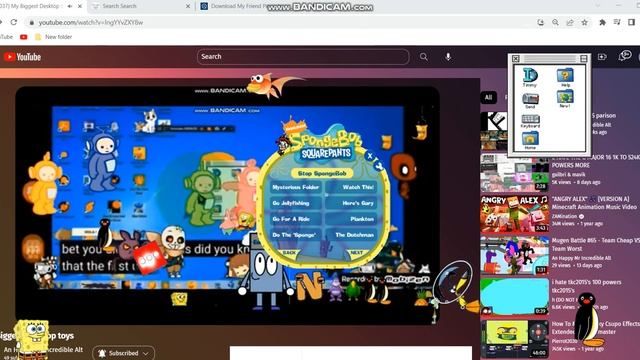Open the POWERS MORE thumbnail marked 7:28
Viewport: 640px width, 360px height.
click(x=515, y=172)
